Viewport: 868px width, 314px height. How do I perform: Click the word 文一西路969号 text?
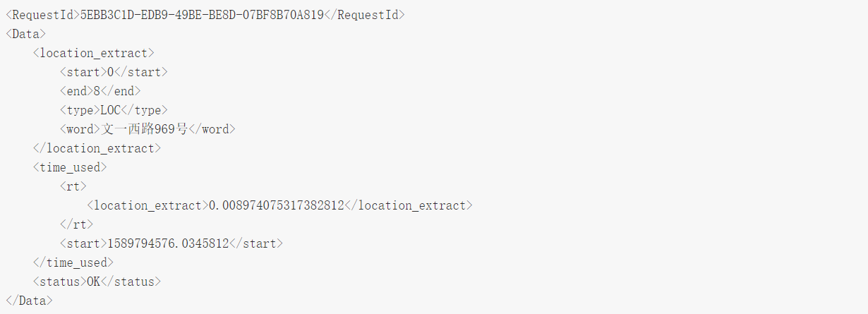point(144,129)
